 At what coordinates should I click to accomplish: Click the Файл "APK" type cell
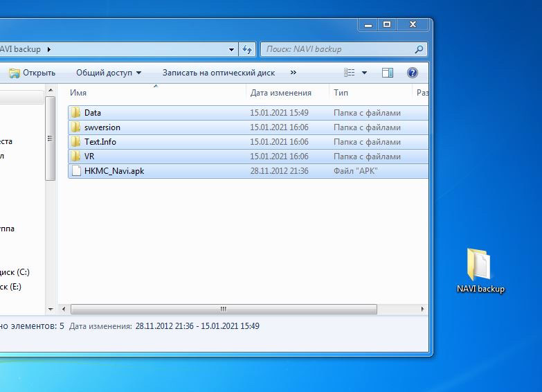pos(355,171)
